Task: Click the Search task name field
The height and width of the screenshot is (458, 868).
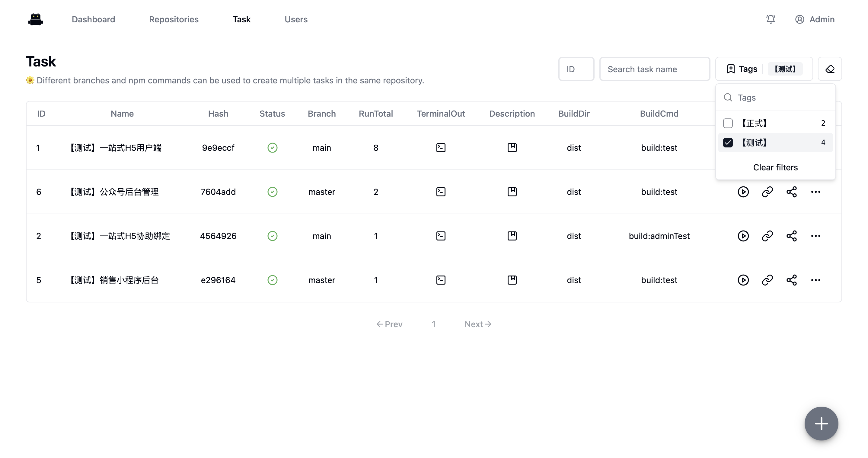Action: point(654,69)
